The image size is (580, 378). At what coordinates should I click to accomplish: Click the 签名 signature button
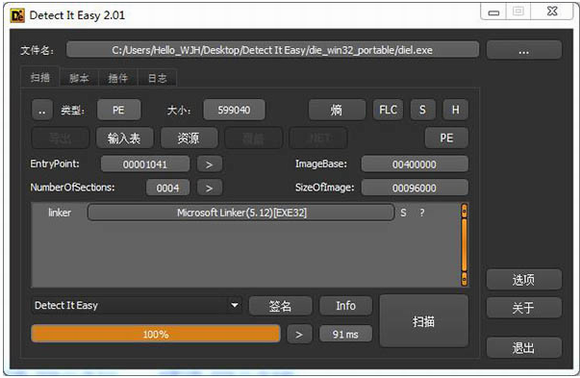(x=280, y=306)
